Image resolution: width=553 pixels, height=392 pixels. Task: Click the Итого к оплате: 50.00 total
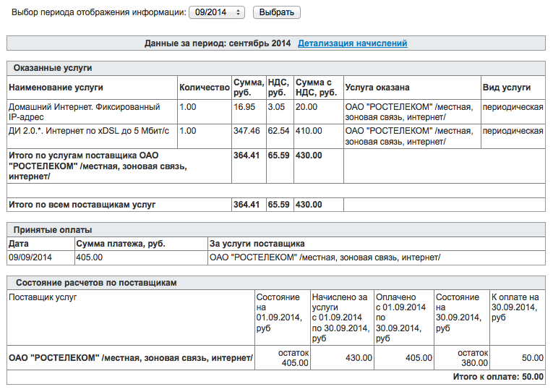[497, 377]
